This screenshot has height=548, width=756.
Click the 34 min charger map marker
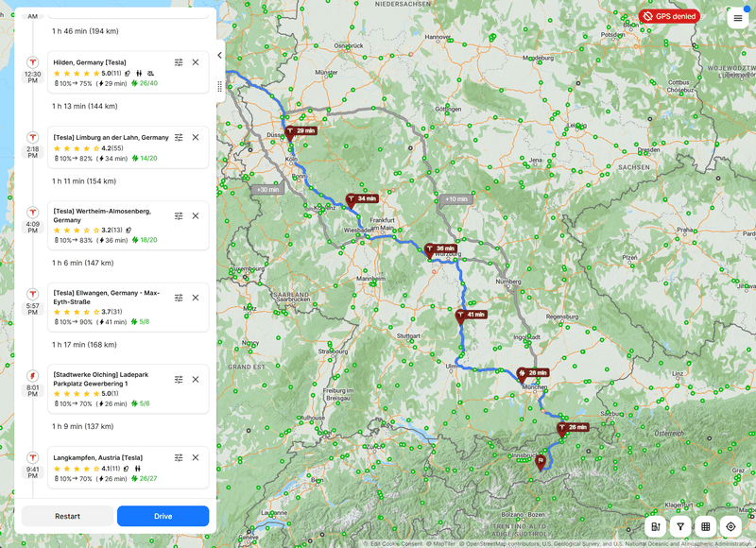tap(362, 198)
